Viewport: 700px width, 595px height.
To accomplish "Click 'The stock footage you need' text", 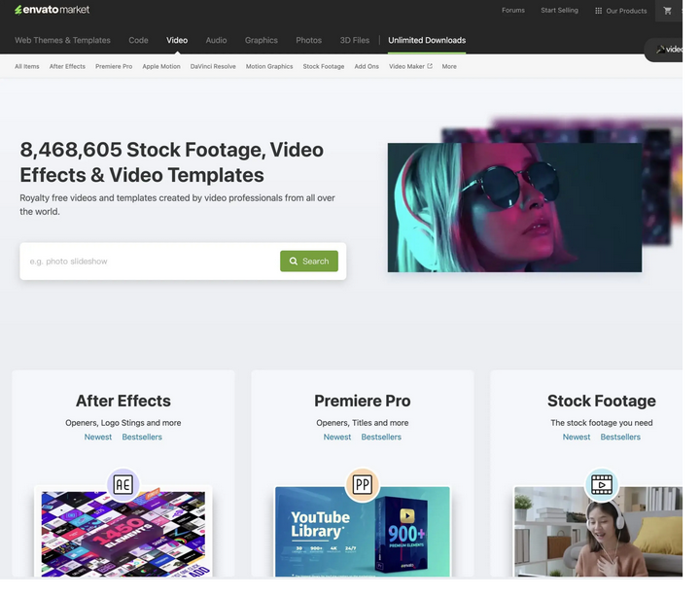I will coord(602,423).
